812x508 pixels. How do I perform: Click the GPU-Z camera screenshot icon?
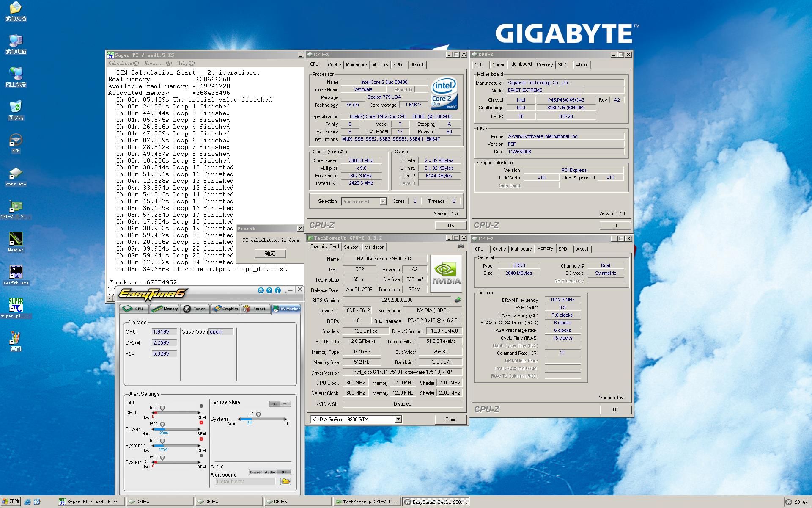[461, 246]
